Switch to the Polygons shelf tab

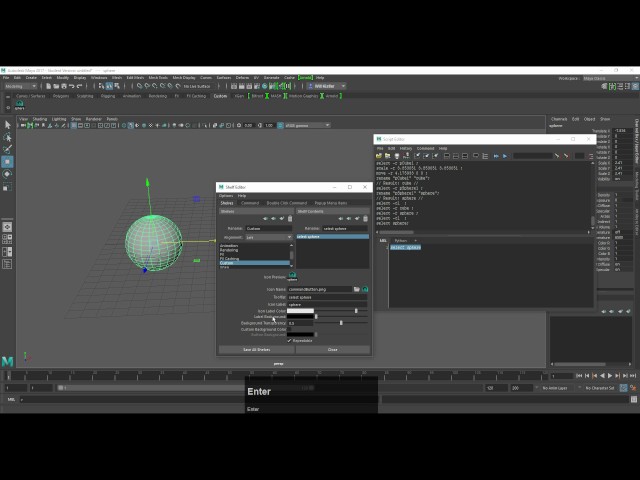point(61,96)
